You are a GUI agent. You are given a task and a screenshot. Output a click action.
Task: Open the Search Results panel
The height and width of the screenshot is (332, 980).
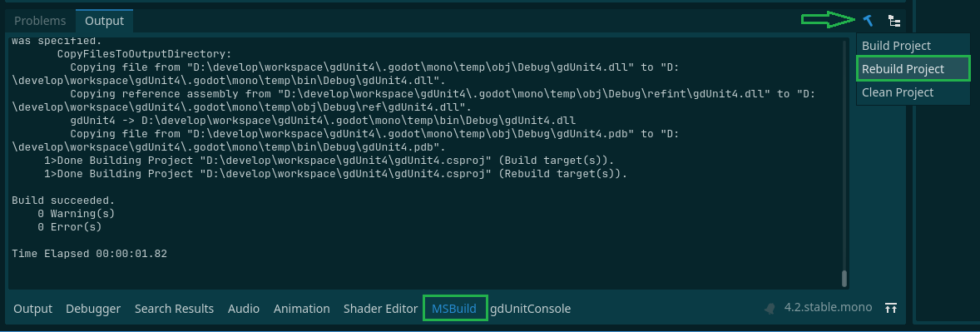point(175,308)
